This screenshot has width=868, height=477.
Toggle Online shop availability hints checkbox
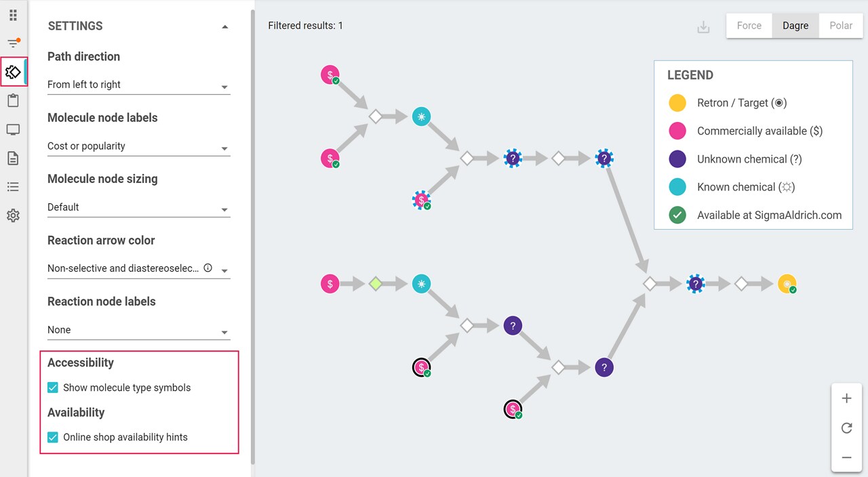(x=53, y=437)
